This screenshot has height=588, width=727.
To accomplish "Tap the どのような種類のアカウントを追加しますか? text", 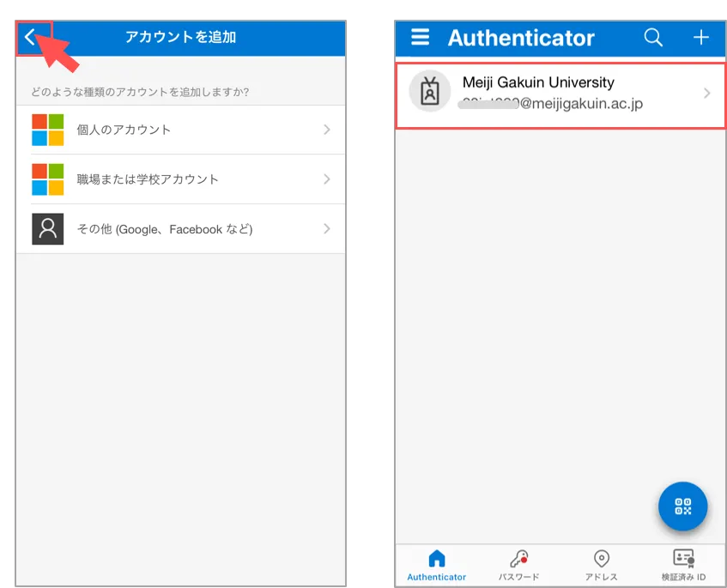I will click(140, 92).
